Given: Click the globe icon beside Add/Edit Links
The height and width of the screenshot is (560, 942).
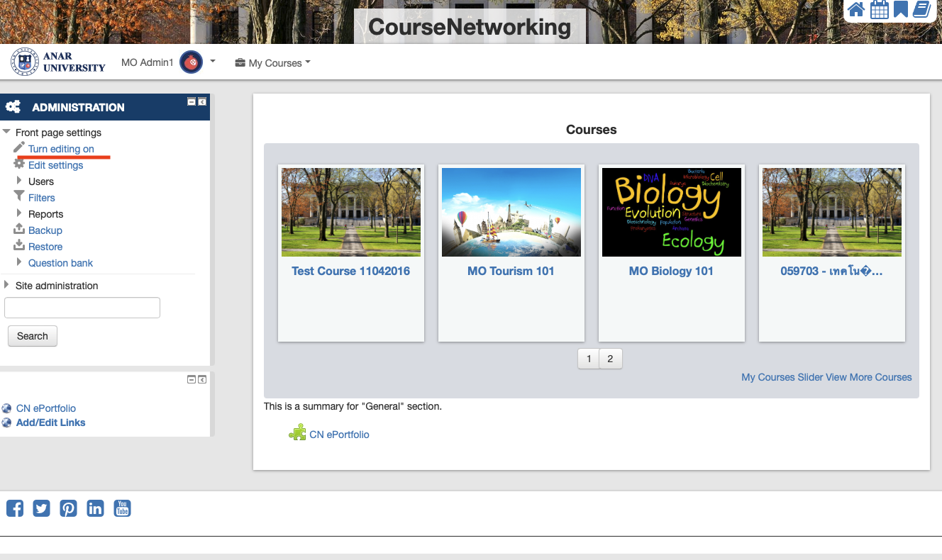Looking at the screenshot, I should [x=7, y=422].
